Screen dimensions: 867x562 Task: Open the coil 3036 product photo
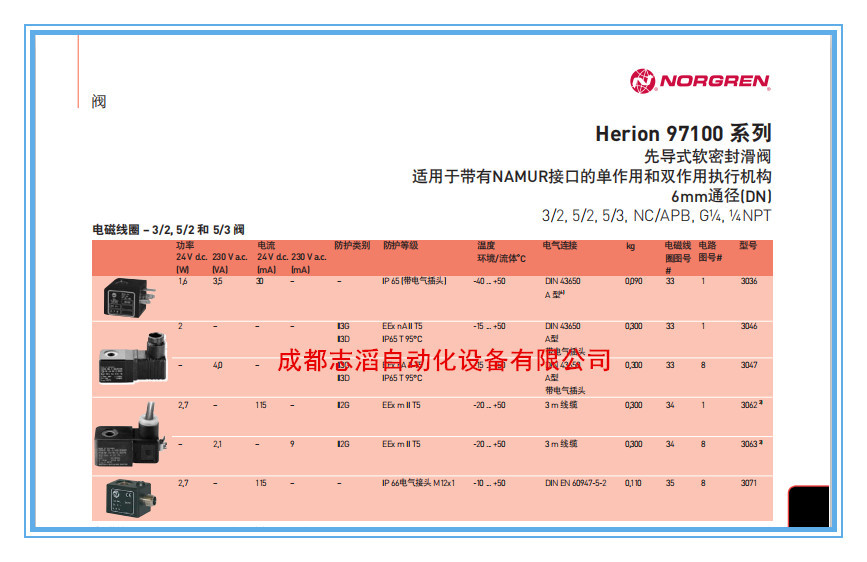129,297
